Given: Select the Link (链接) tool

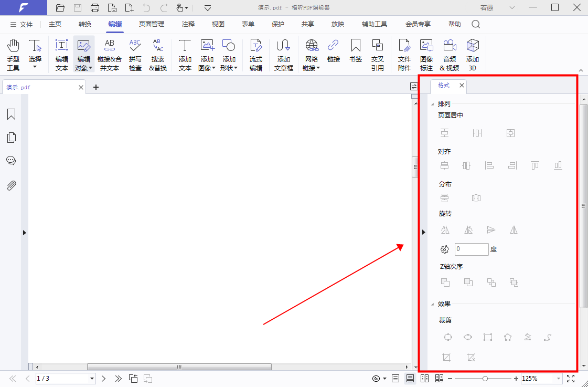Looking at the screenshot, I should tap(334, 50).
